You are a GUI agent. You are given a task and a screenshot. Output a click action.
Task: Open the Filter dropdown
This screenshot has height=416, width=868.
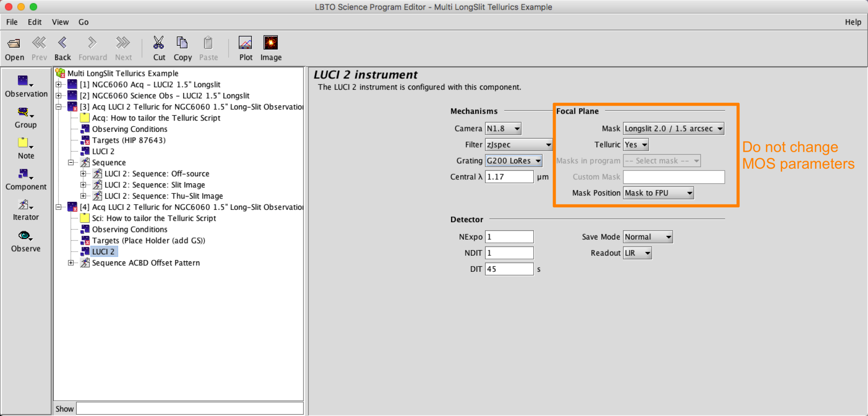tap(518, 145)
